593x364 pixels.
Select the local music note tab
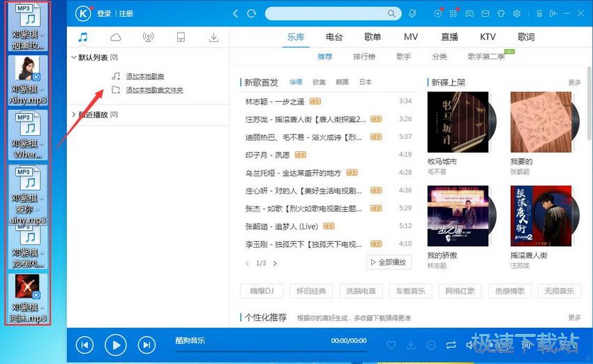tap(83, 37)
